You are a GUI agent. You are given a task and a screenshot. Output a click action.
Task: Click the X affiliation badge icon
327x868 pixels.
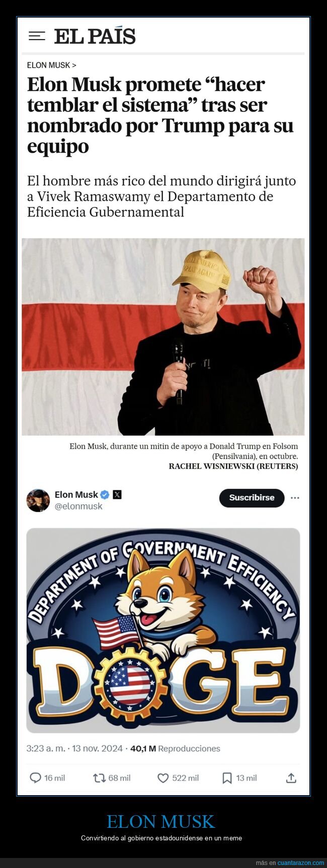pos(117,495)
